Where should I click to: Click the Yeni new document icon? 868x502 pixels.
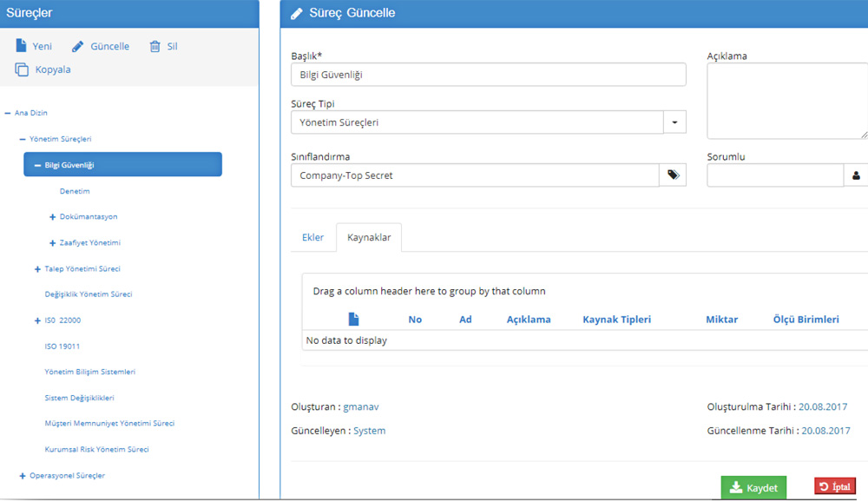[21, 46]
